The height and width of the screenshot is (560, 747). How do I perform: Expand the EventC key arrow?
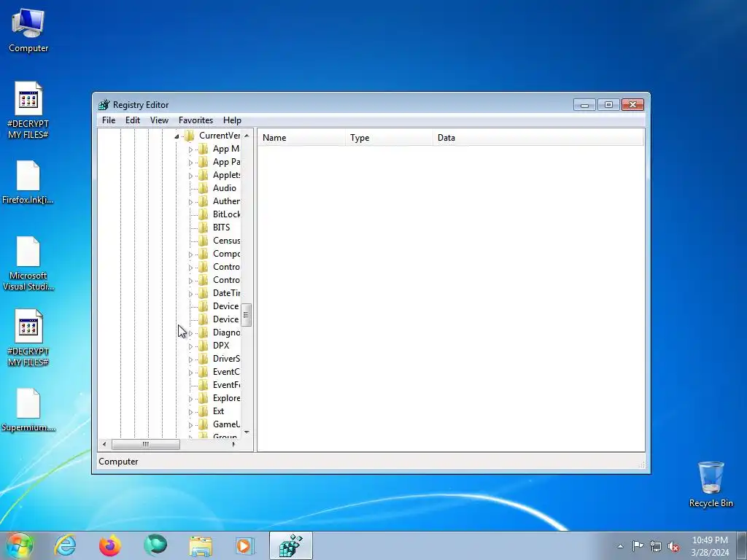(x=190, y=373)
